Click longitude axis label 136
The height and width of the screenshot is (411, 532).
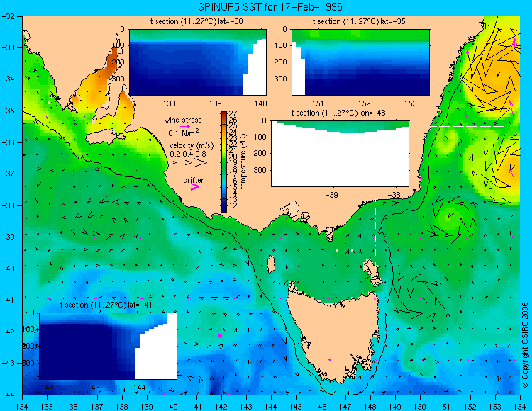(x=72, y=407)
